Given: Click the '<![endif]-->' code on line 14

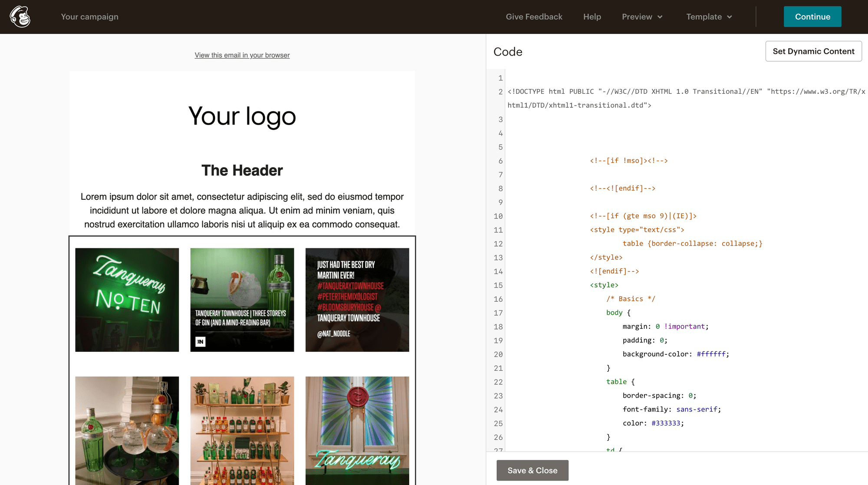Looking at the screenshot, I should [614, 271].
